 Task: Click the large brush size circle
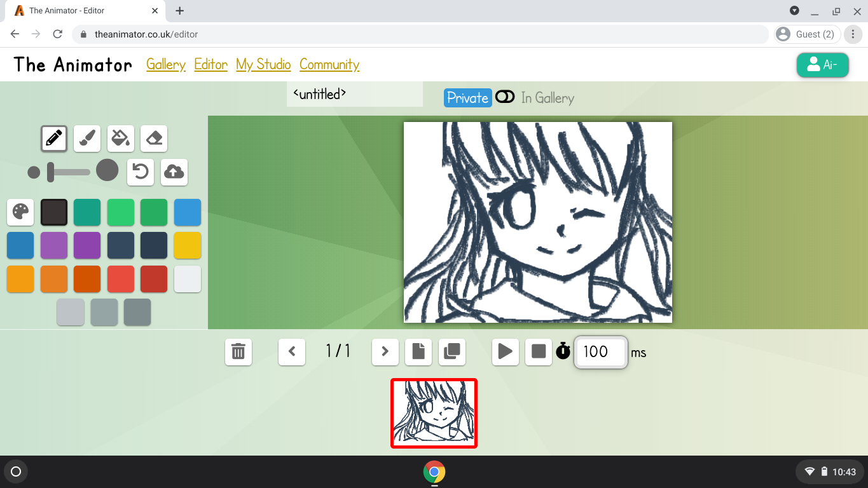(107, 170)
